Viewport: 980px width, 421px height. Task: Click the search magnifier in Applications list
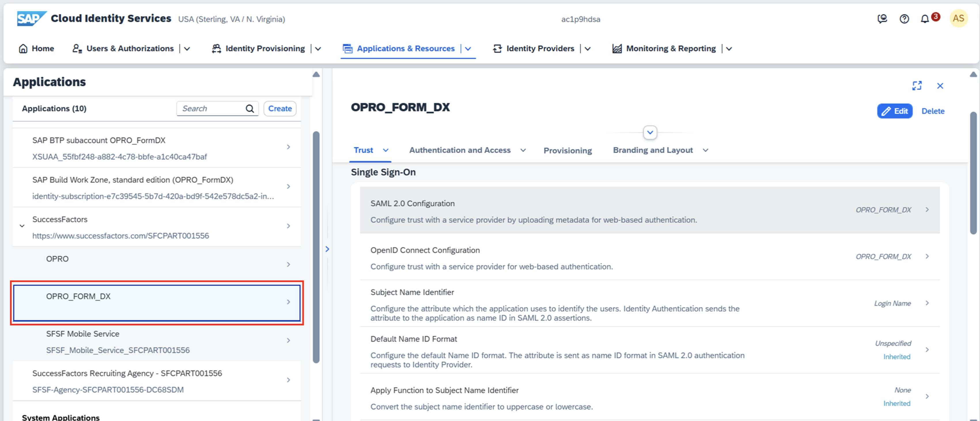coord(249,109)
